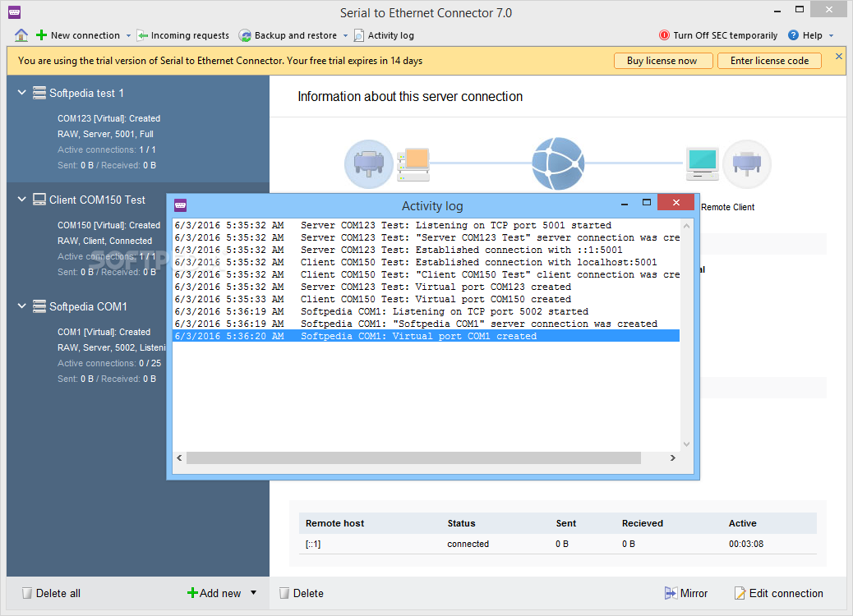Click Activity log horizontal scrollbar thumb
853x616 pixels.
tap(413, 457)
